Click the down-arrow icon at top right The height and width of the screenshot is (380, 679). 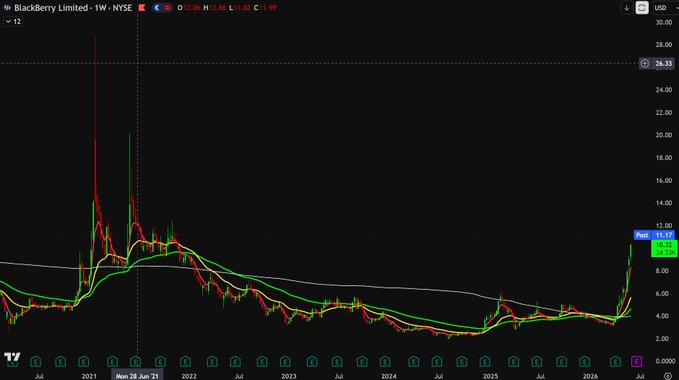pyautogui.click(x=626, y=8)
